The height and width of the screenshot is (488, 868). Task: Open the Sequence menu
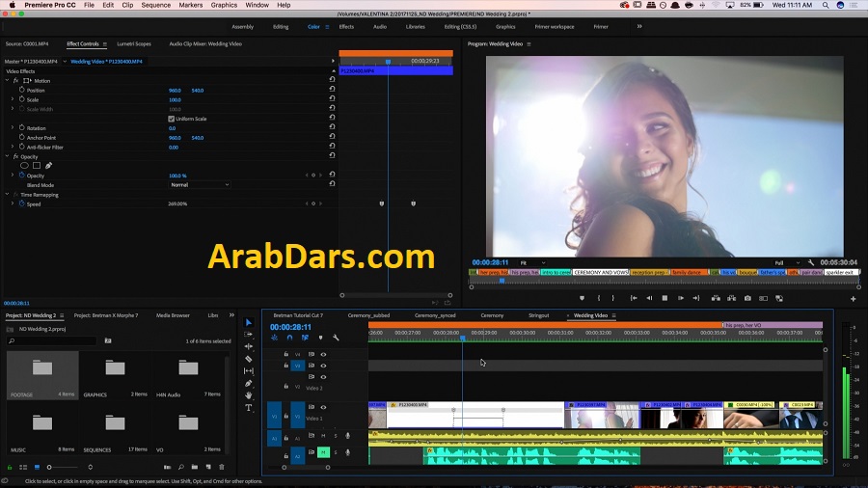[x=155, y=5]
